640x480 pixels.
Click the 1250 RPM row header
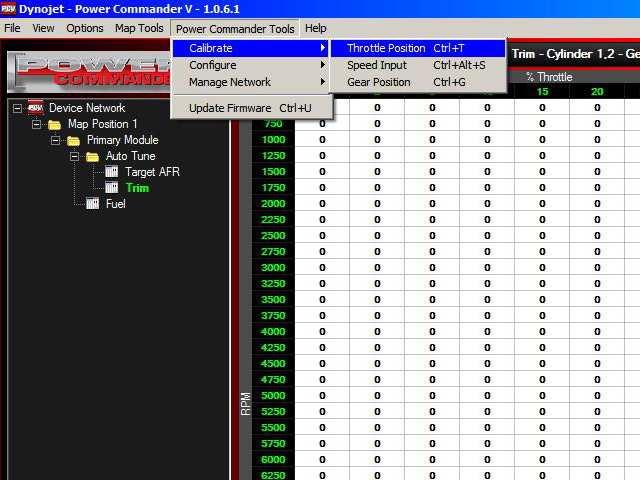273,156
